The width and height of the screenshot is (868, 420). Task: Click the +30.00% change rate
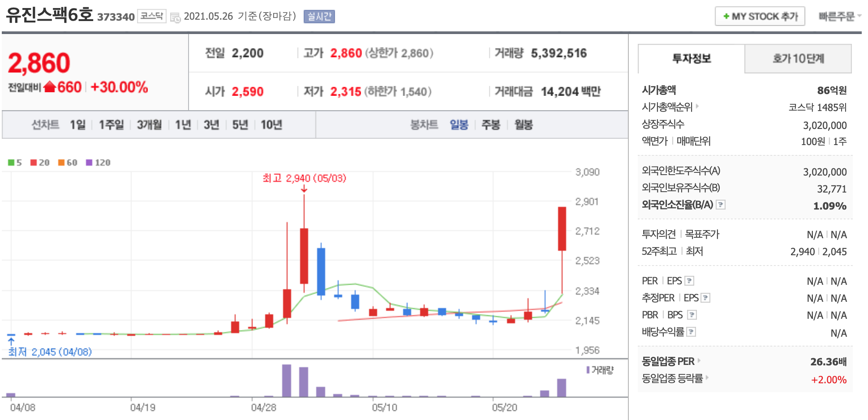click(119, 87)
